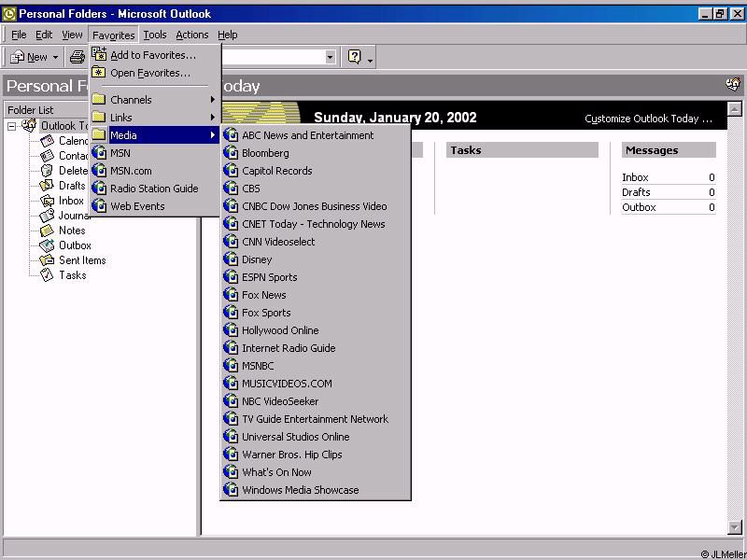This screenshot has height=560, width=747.
Task: Click the Add to Favorites icon
Action: [99, 55]
